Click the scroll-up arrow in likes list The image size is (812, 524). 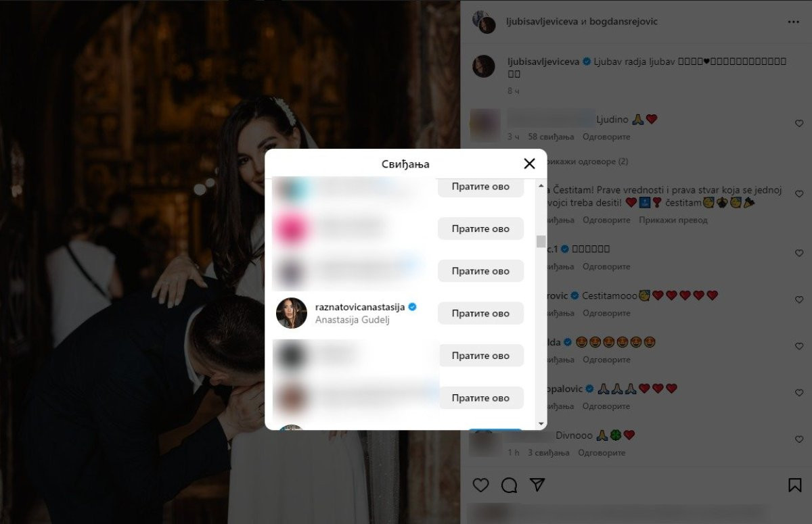(541, 185)
